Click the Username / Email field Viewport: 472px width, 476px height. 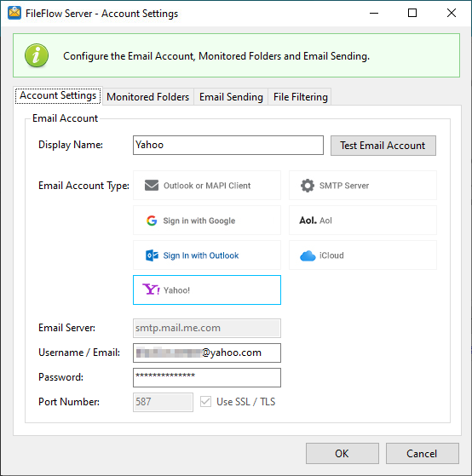(207, 353)
